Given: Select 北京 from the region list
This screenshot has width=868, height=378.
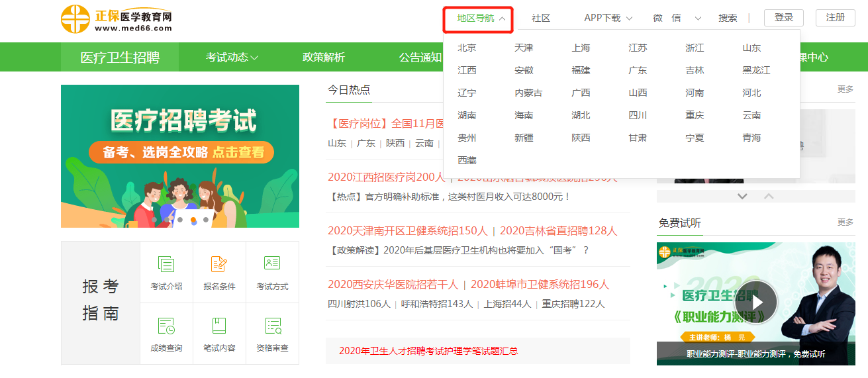Looking at the screenshot, I should (467, 48).
